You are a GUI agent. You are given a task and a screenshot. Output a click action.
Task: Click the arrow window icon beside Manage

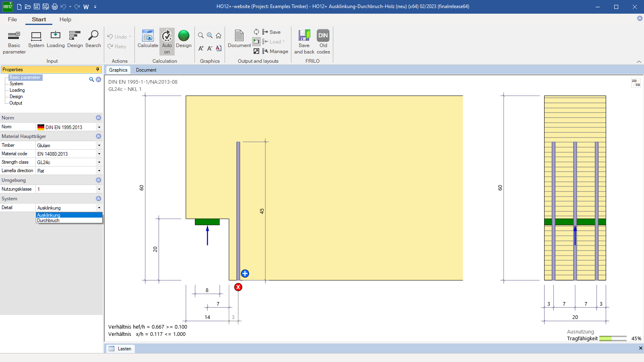256,51
